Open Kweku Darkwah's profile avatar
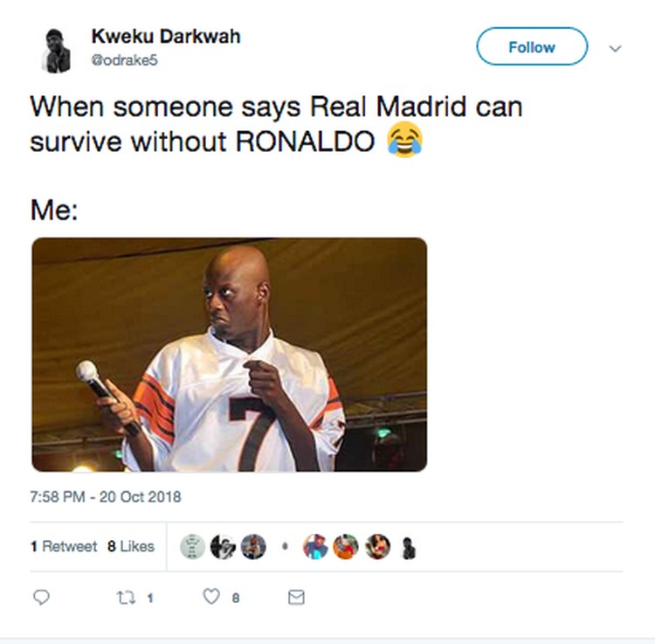This screenshot has width=655, height=644. (x=57, y=51)
